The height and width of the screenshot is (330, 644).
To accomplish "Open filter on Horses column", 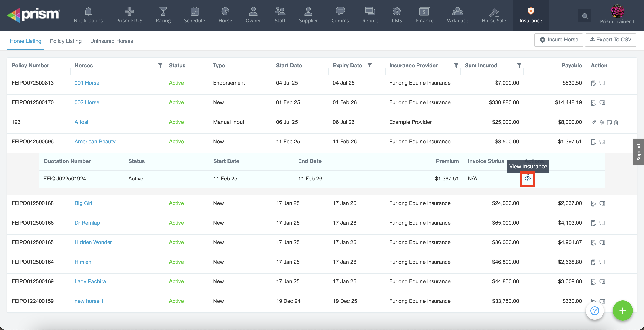I will point(160,66).
